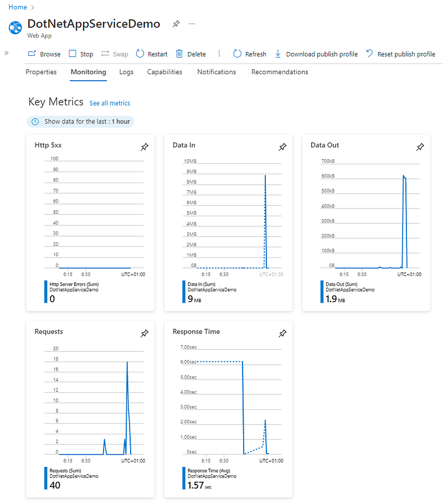The image size is (443, 504).
Task: Click the Key Metrics heading
Action: tap(56, 102)
